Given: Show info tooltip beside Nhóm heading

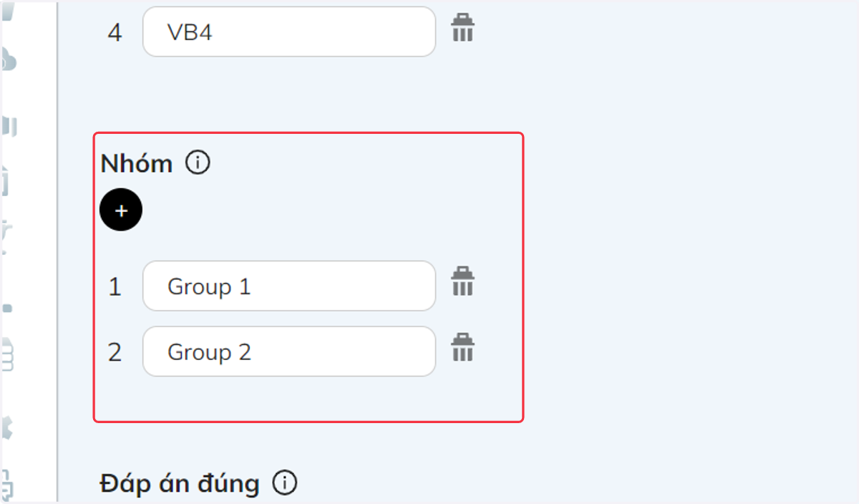Looking at the screenshot, I should point(198,163).
